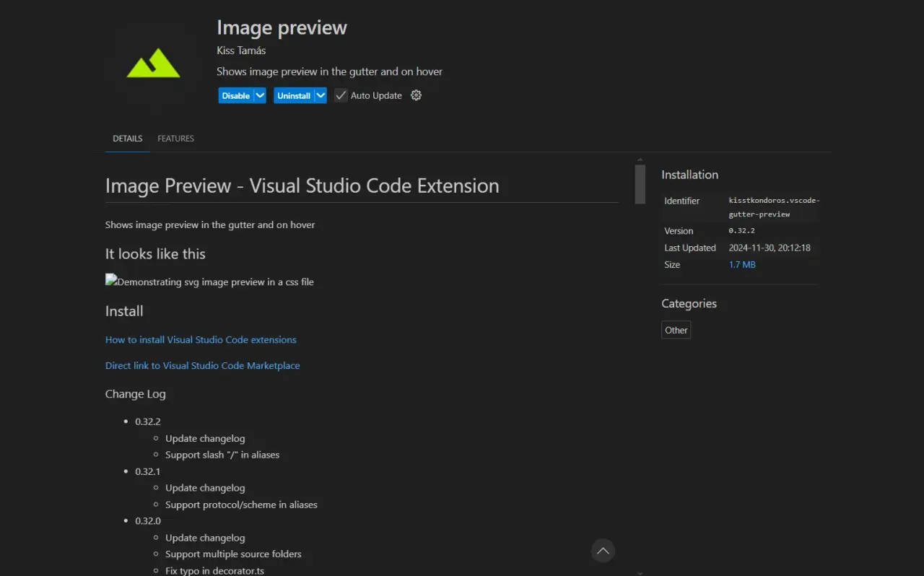The image size is (924, 576).
Task: Select identifier text kisstkondoros.vscode-gutter-preview
Action: (x=775, y=207)
